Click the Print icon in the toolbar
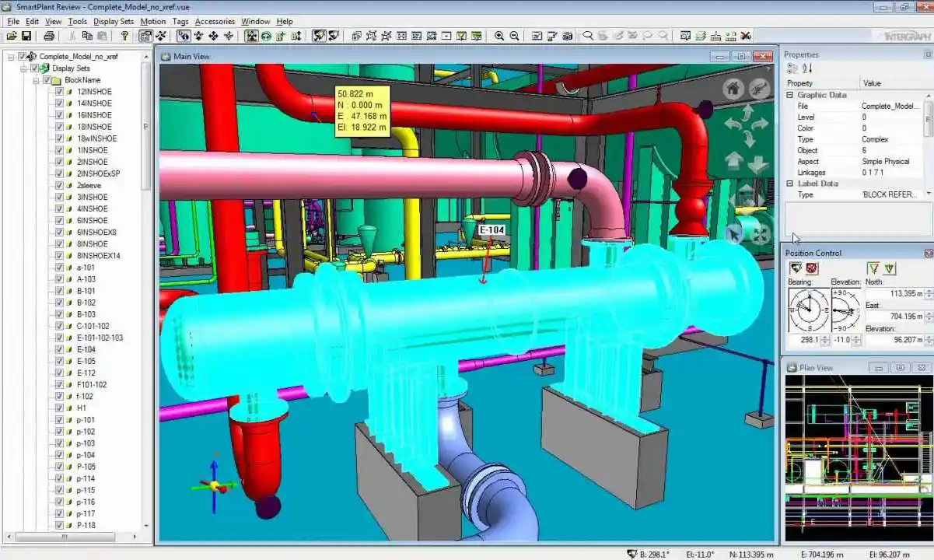Image resolution: width=934 pixels, height=560 pixels. (48, 35)
